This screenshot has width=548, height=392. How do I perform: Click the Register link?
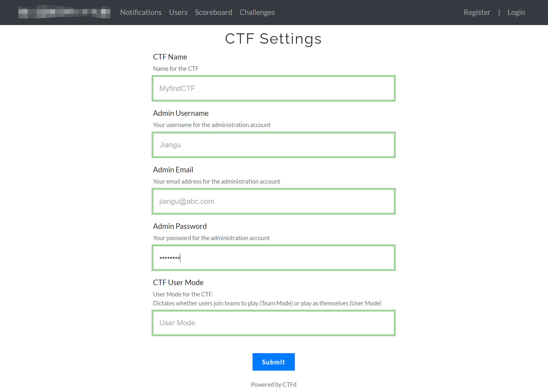tap(477, 12)
